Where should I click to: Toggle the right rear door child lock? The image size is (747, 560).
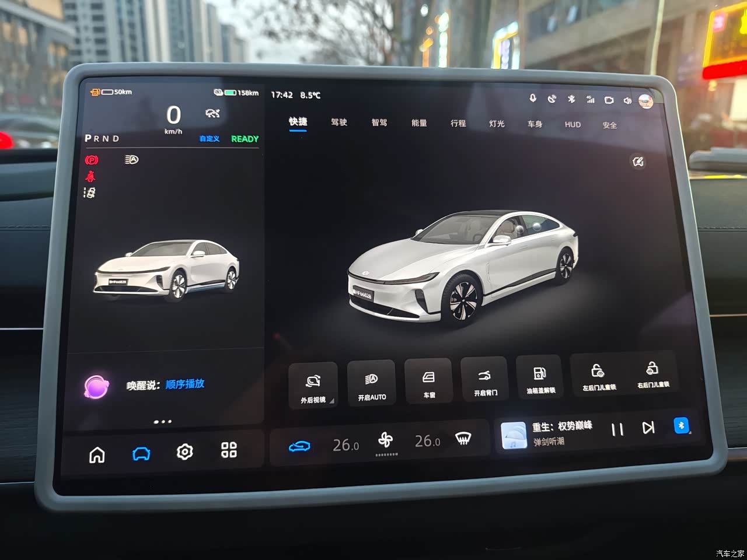pos(653,374)
